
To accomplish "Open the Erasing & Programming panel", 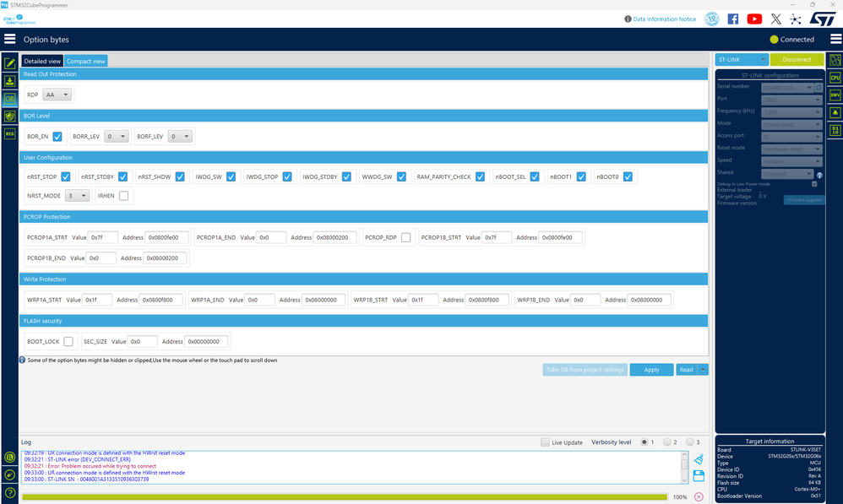I will [9, 81].
